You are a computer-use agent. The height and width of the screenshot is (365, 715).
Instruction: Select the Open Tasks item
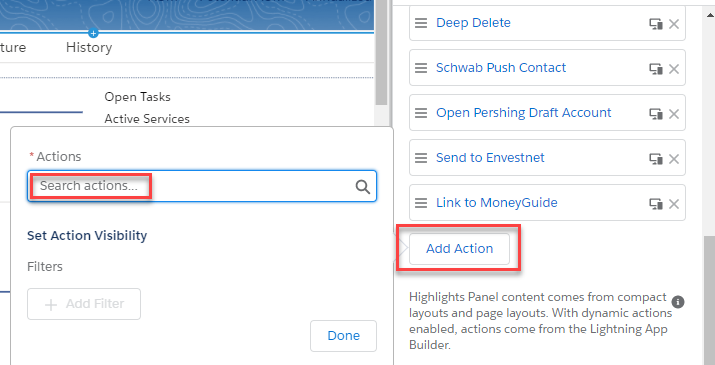137,97
